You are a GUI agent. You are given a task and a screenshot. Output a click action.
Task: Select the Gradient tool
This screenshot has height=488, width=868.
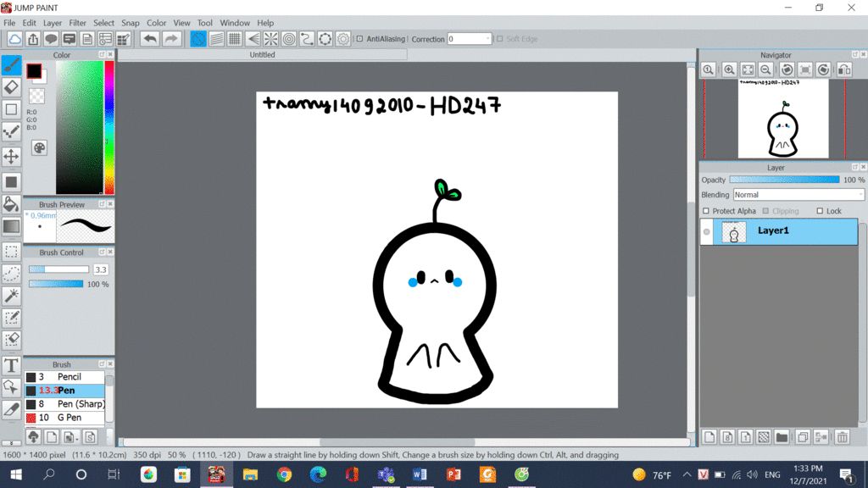coord(11,226)
